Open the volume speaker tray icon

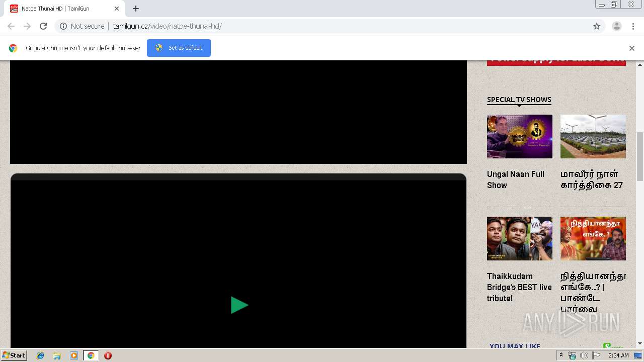click(x=584, y=355)
